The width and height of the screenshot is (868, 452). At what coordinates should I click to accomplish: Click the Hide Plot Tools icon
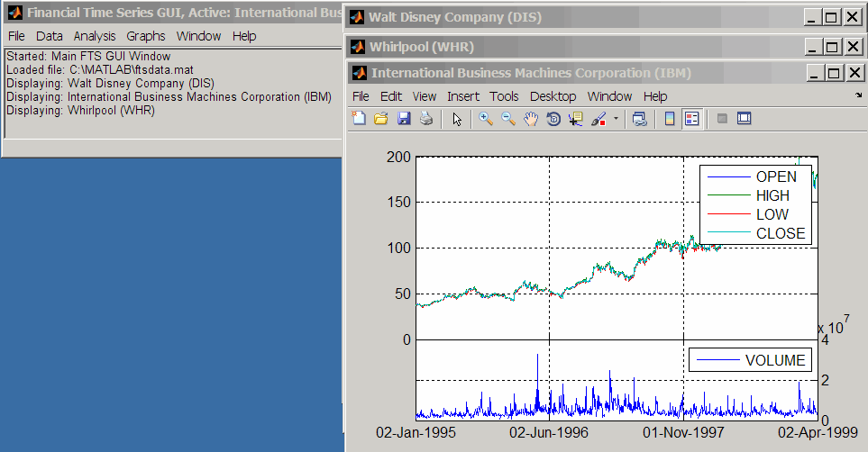722,118
